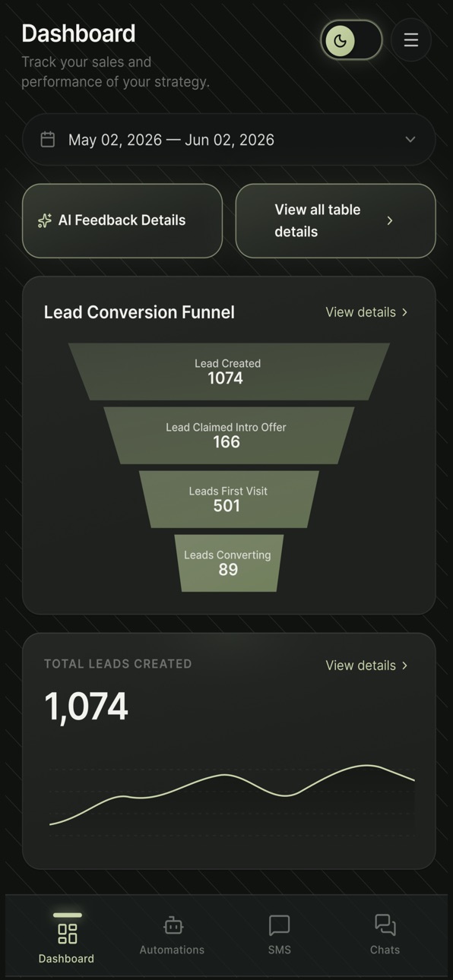Click the calendar icon in date range
The image size is (453, 980).
tap(48, 140)
